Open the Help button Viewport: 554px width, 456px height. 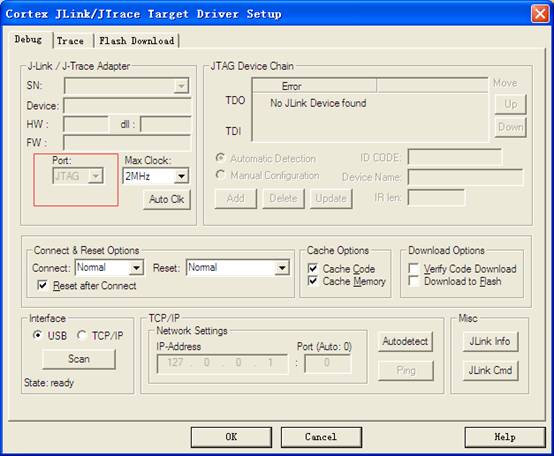pos(505,437)
